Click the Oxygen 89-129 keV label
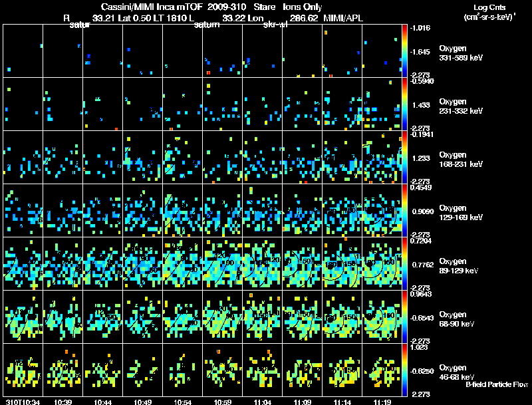Viewport: 532px width, 405px height. 459,266
